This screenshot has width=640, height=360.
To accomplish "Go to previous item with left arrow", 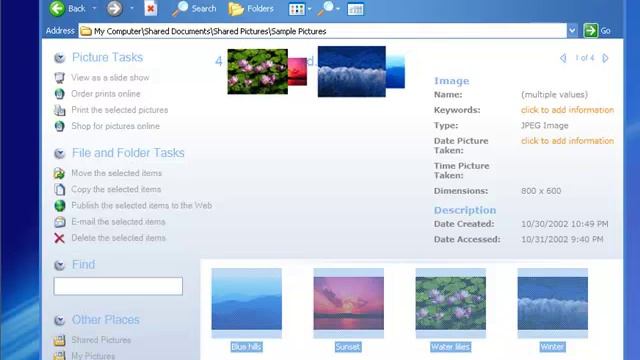I will coord(563,58).
